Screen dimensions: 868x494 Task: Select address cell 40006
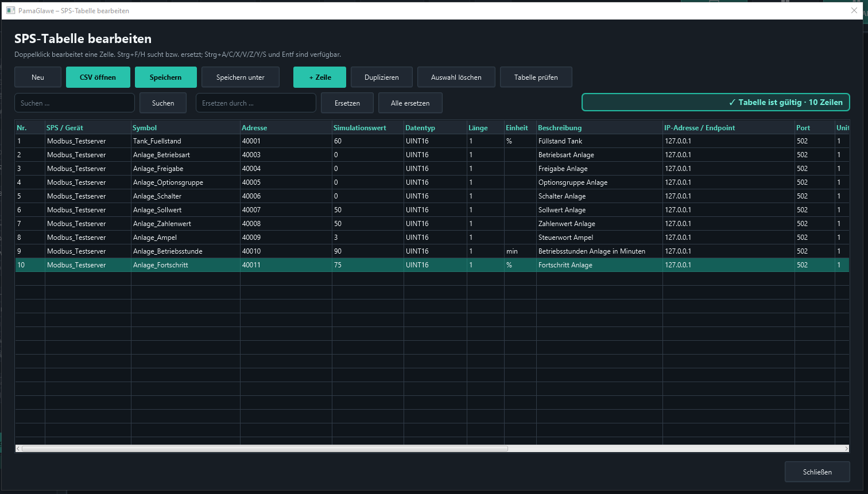tap(286, 196)
